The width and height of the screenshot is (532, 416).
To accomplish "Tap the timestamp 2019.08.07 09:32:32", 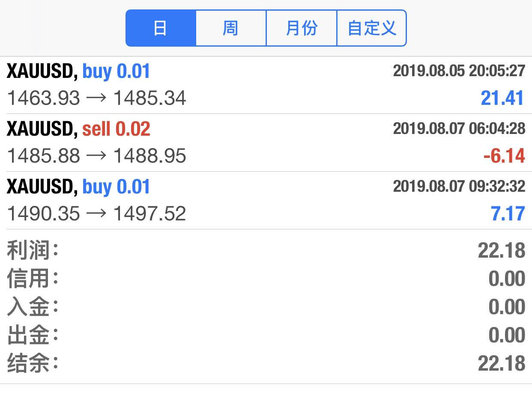I will click(x=459, y=186).
